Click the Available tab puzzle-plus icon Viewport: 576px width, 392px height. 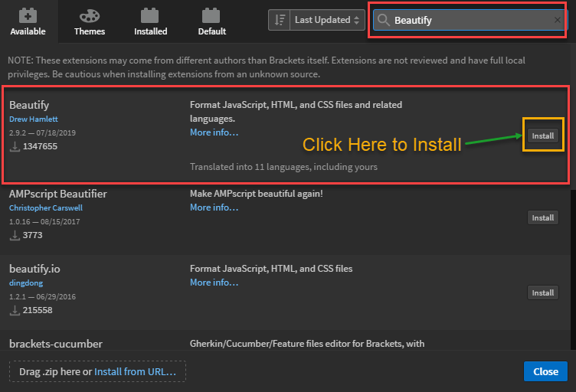28,15
